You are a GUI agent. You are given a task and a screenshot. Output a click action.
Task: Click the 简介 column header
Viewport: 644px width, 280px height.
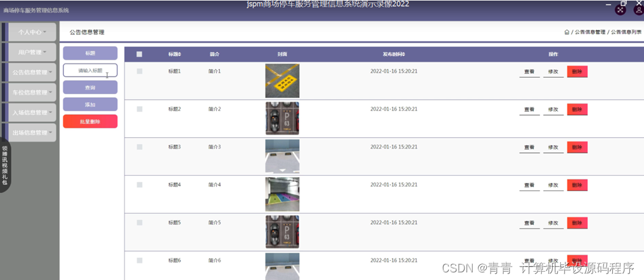[214, 54]
